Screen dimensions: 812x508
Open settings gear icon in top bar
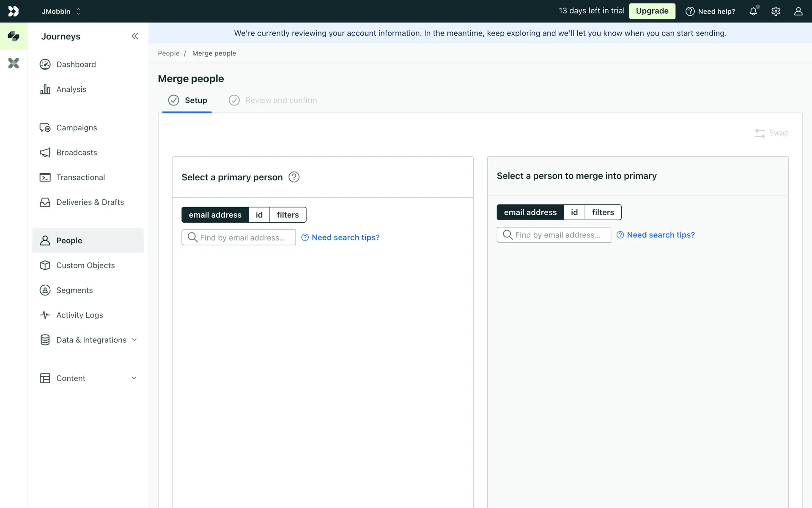coord(776,11)
